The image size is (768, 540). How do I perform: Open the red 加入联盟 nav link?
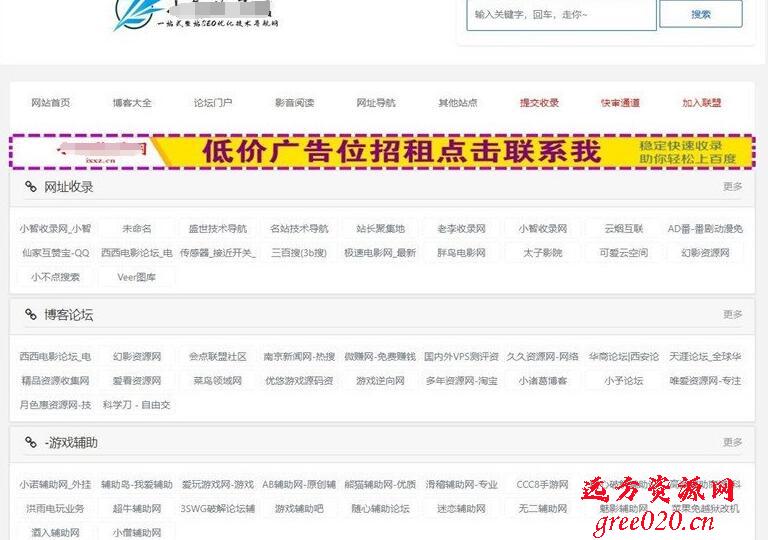tap(701, 103)
